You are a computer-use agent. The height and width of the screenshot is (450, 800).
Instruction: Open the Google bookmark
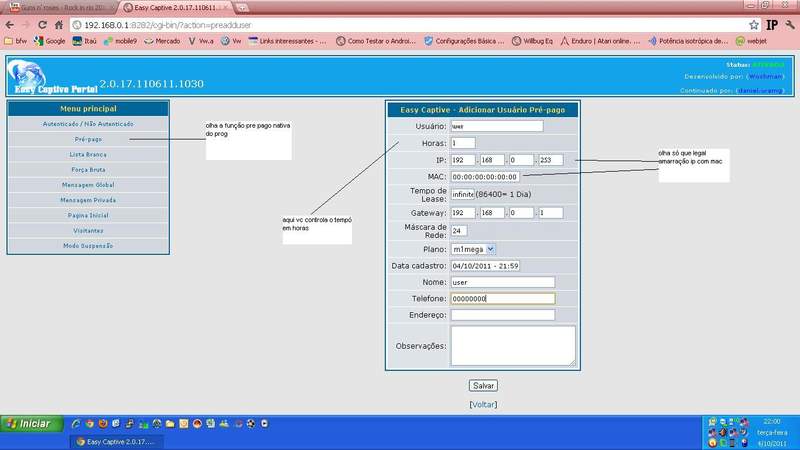(x=50, y=41)
